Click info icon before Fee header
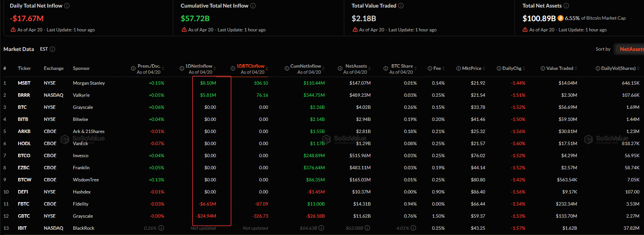 pos(430,68)
